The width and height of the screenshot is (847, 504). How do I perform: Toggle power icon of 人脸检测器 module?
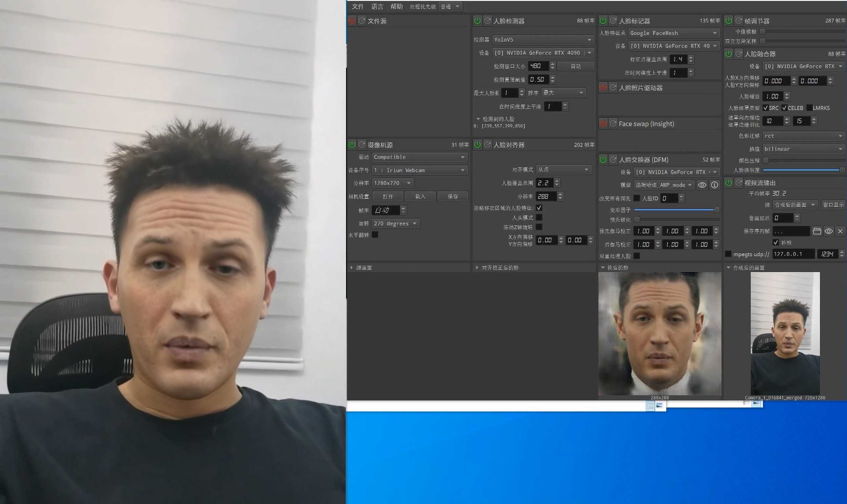(477, 21)
